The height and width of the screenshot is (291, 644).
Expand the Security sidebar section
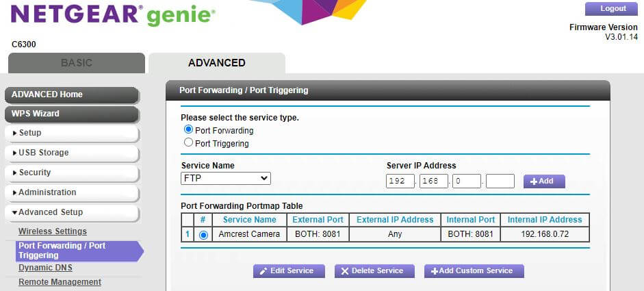(72, 173)
